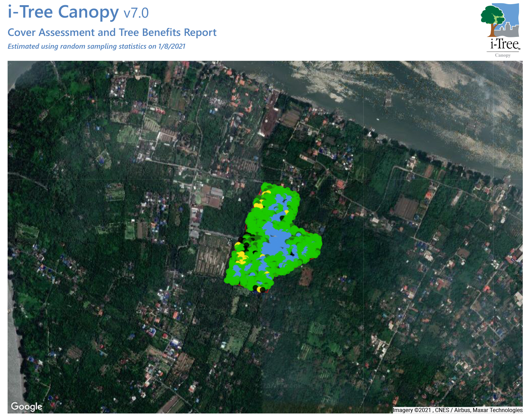Click the sampling date line 1/8/2021

[96, 47]
